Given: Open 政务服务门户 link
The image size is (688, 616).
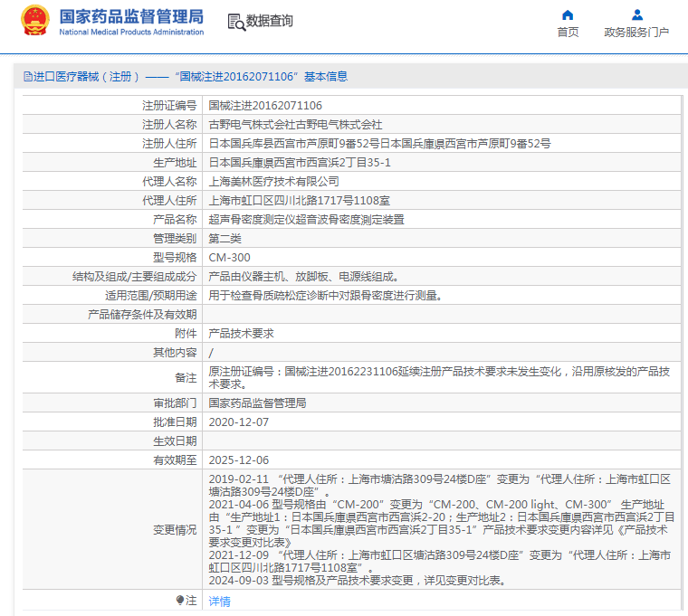Looking at the screenshot, I should 636,32.
